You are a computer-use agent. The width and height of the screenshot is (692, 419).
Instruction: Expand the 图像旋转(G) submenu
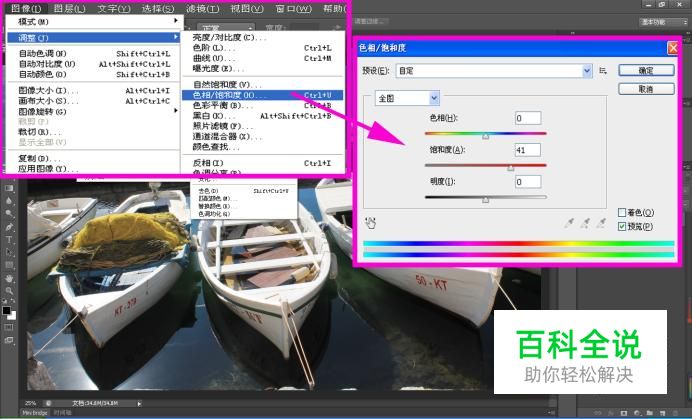(x=94, y=111)
